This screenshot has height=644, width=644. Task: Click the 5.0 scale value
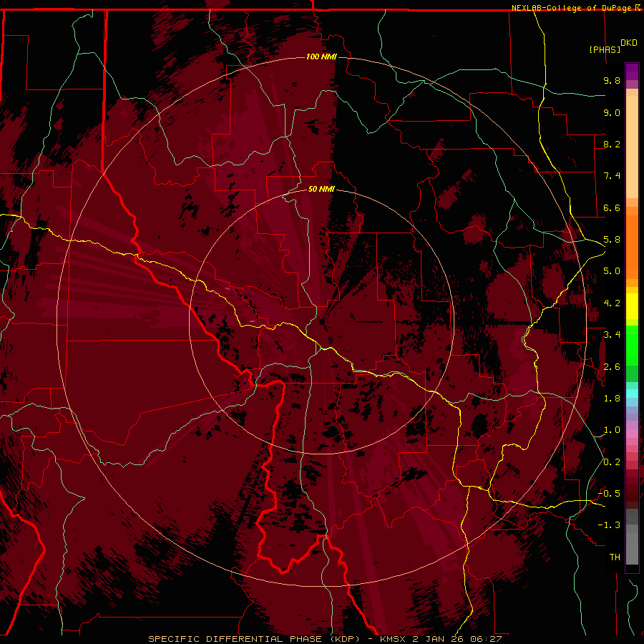click(612, 271)
